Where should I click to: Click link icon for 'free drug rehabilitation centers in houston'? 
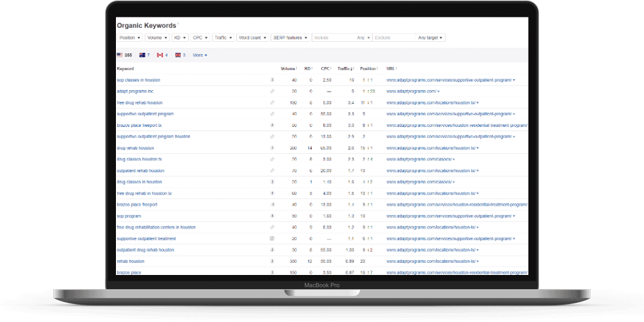tap(272, 227)
